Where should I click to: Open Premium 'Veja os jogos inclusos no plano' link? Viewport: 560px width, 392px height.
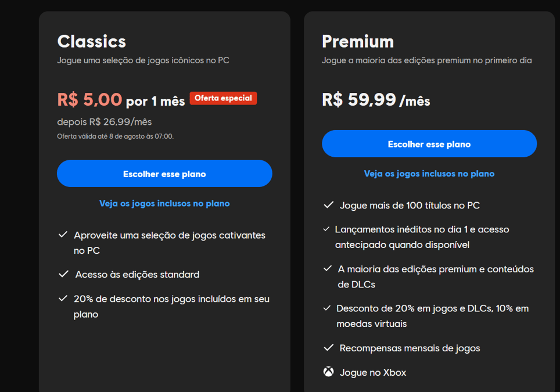(429, 174)
